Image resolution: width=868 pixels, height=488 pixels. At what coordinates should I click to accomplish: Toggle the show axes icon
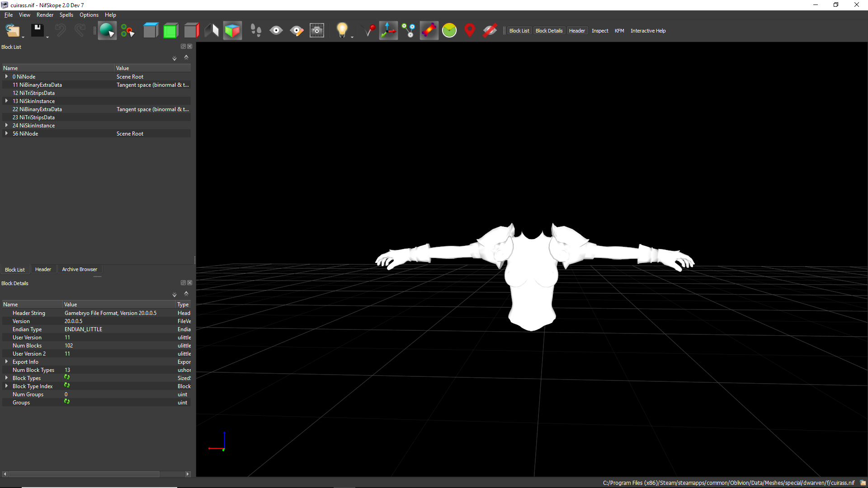pos(388,31)
